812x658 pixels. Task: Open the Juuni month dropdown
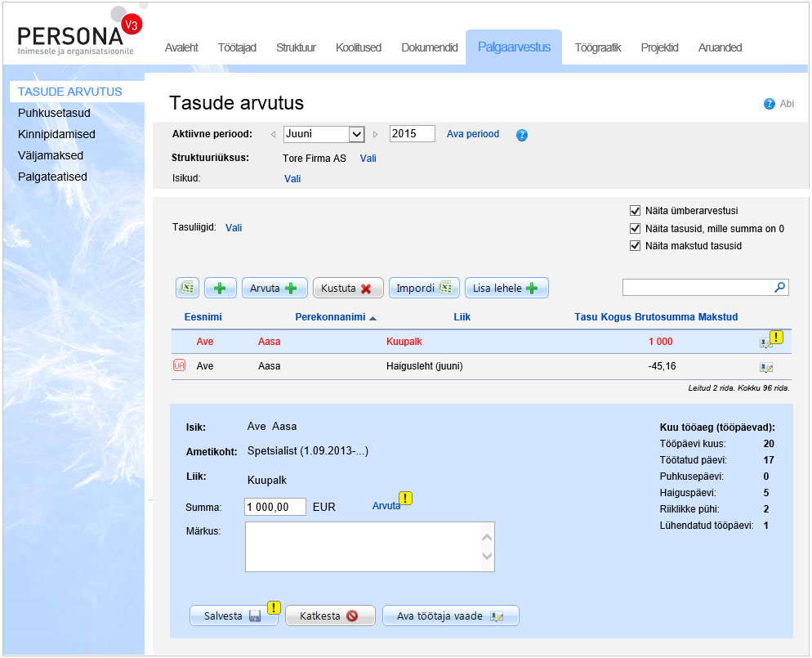(355, 134)
